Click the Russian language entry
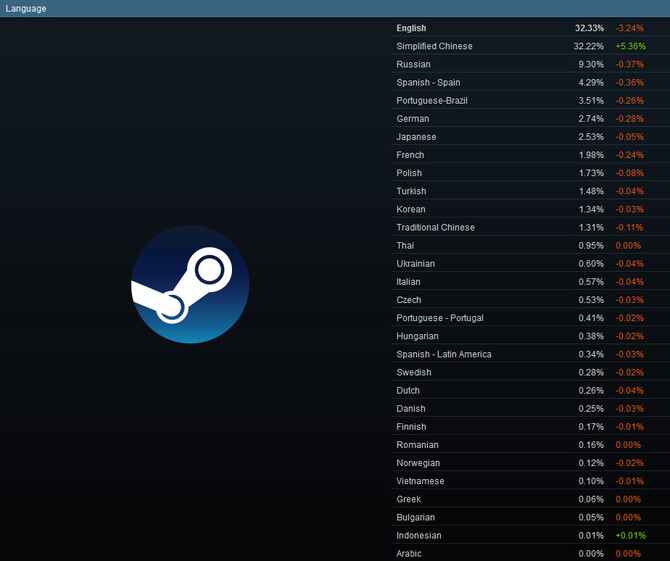 point(530,64)
